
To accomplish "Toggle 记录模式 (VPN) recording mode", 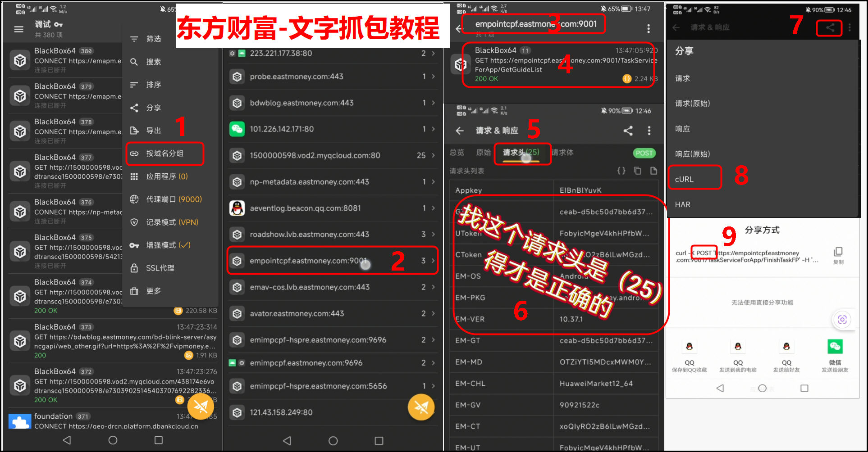I will click(171, 222).
